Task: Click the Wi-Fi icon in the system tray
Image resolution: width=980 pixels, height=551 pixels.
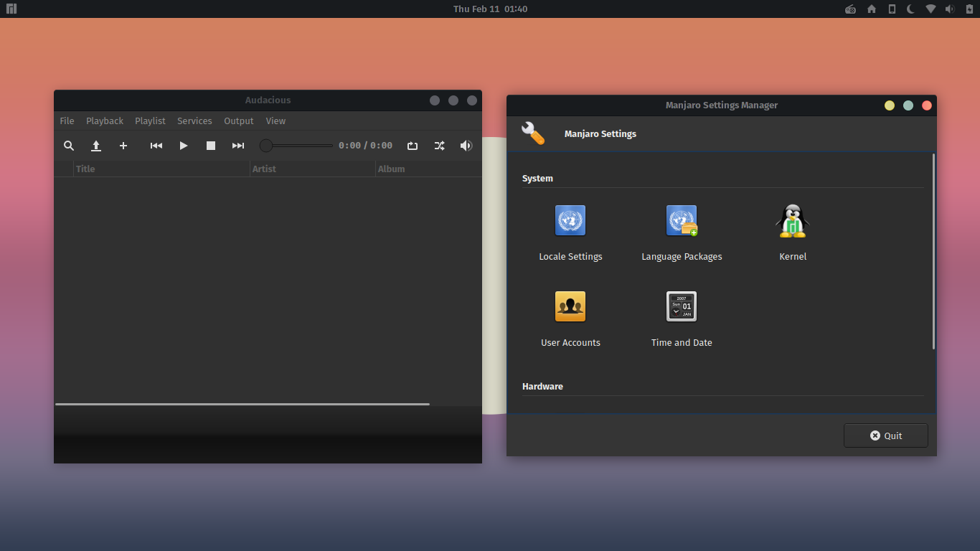Action: pyautogui.click(x=930, y=9)
